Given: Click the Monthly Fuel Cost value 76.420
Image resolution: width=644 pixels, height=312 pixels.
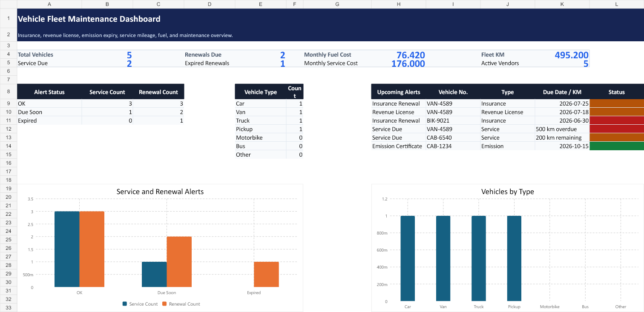Looking at the screenshot, I should click(x=411, y=55).
